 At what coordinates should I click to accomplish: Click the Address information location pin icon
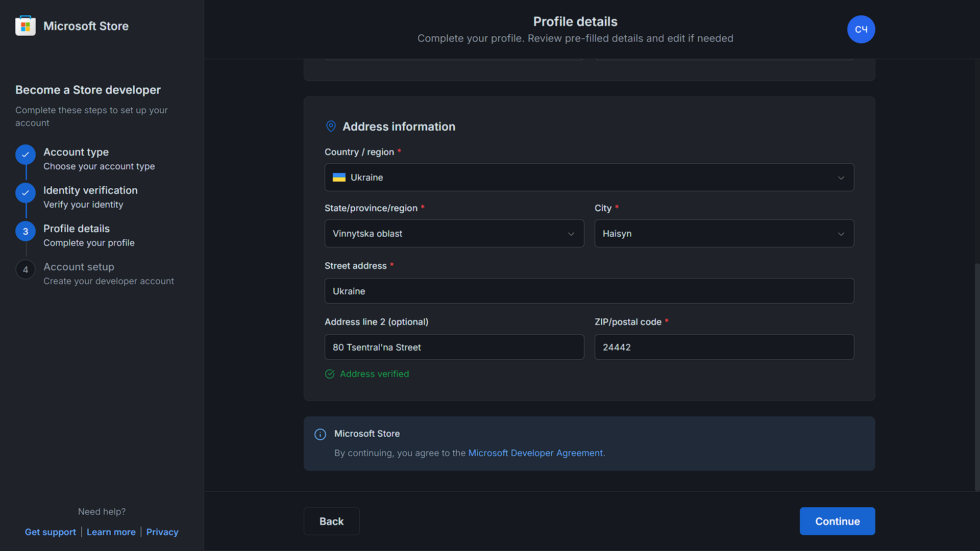coord(331,127)
